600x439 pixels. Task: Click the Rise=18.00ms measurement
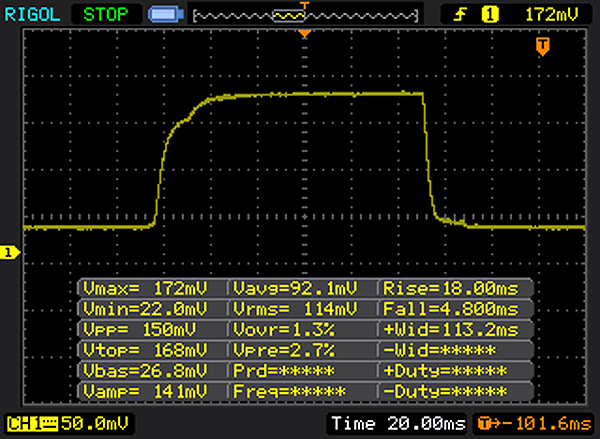[451, 288]
